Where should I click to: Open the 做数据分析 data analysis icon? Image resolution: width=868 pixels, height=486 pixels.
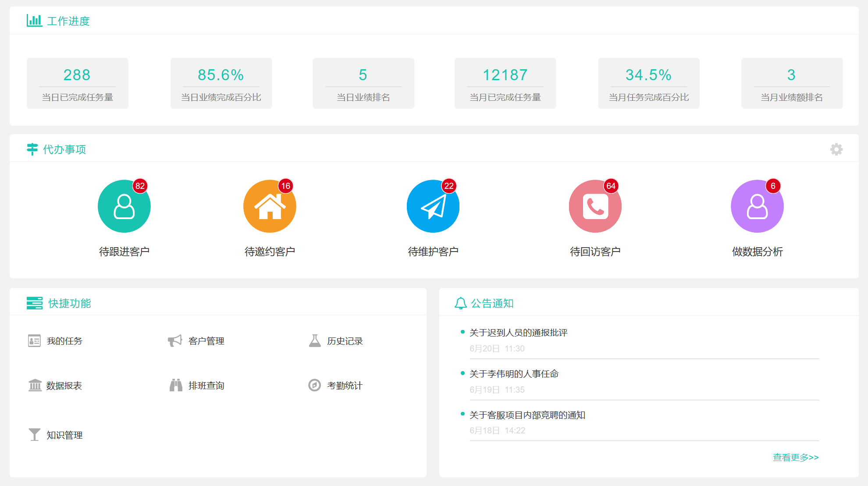point(757,206)
